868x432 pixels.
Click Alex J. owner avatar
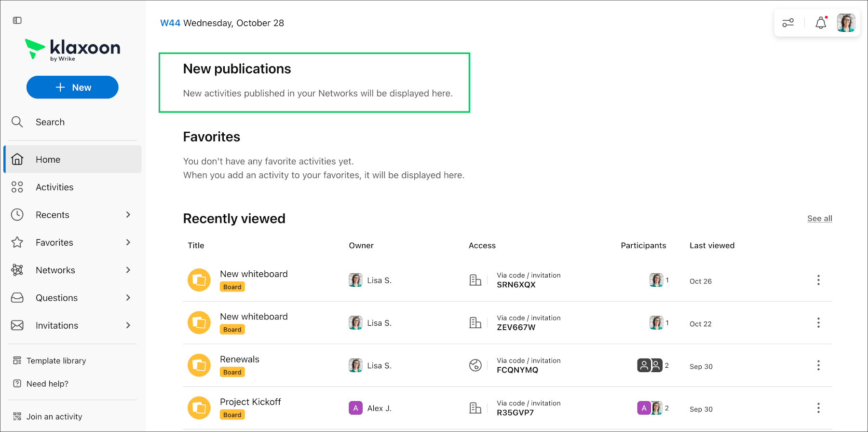[x=355, y=408]
